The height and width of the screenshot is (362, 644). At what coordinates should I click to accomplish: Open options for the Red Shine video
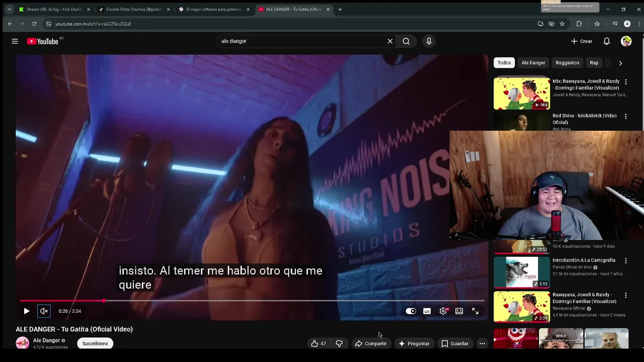(626, 116)
